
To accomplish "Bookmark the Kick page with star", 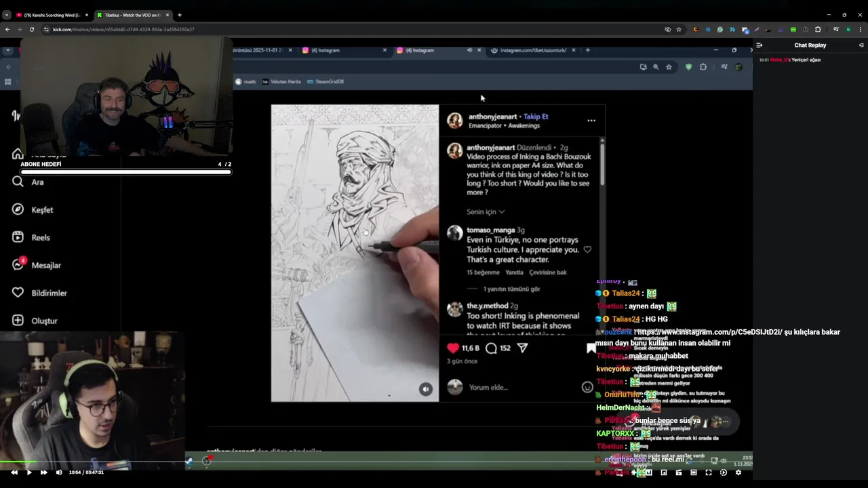I will point(680,30).
